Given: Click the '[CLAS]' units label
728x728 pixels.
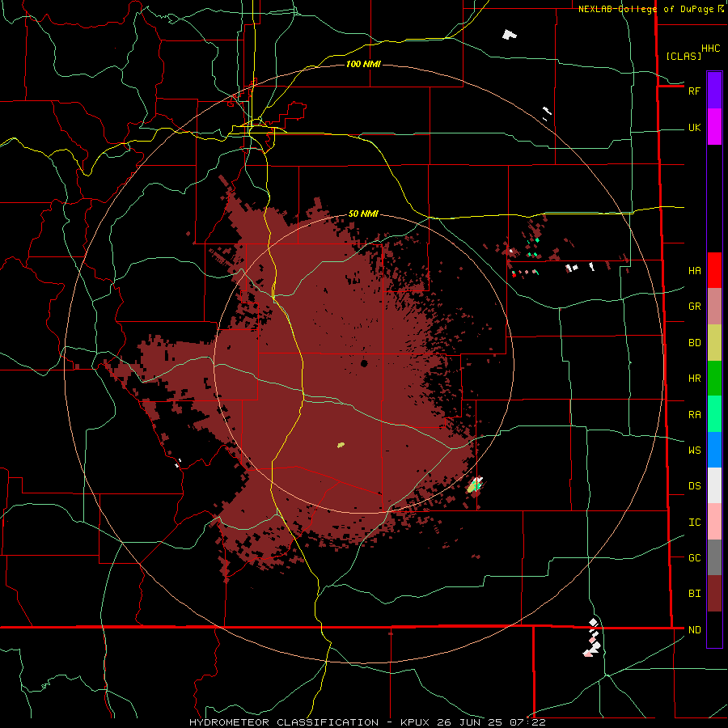Looking at the screenshot, I should coord(684,56).
